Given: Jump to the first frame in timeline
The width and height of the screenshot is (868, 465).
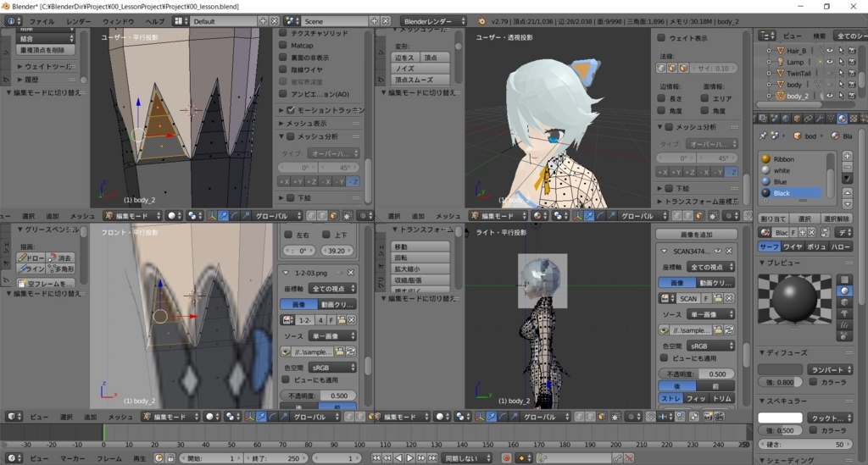Looking at the screenshot, I should pyautogui.click(x=376, y=458).
